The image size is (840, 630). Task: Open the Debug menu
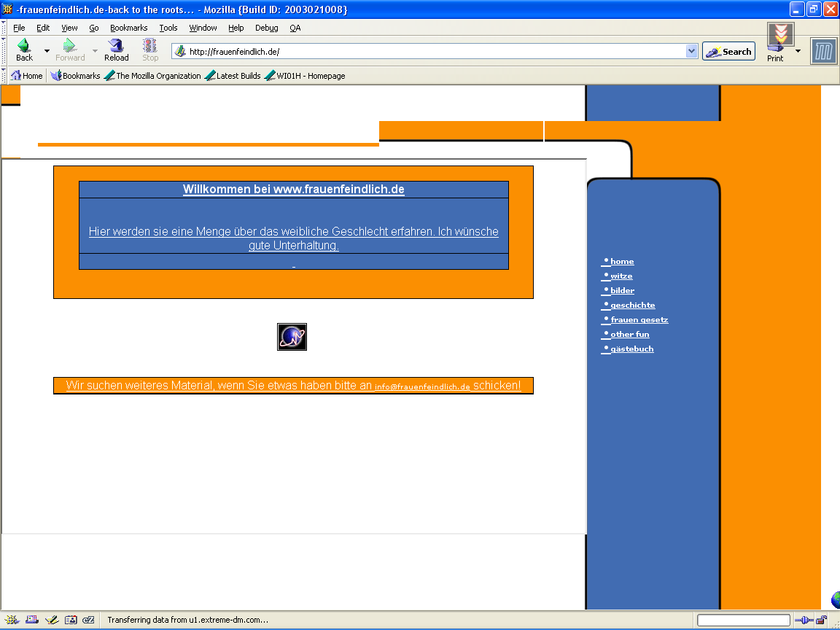point(266,28)
